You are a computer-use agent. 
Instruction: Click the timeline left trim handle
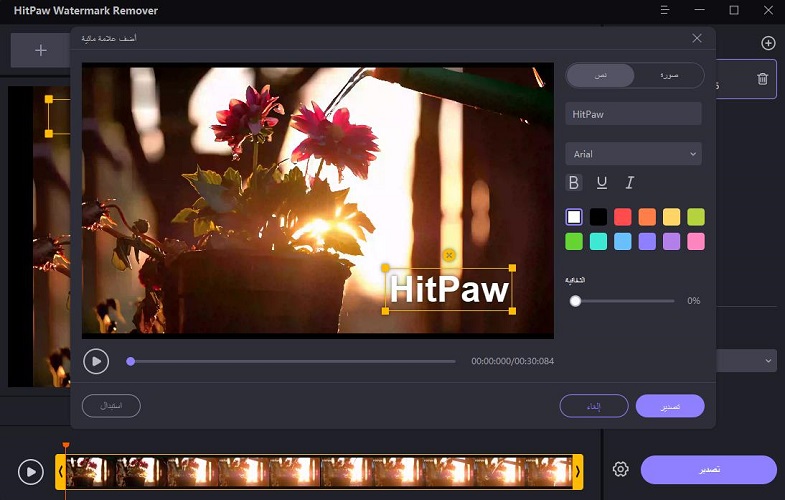pos(61,471)
